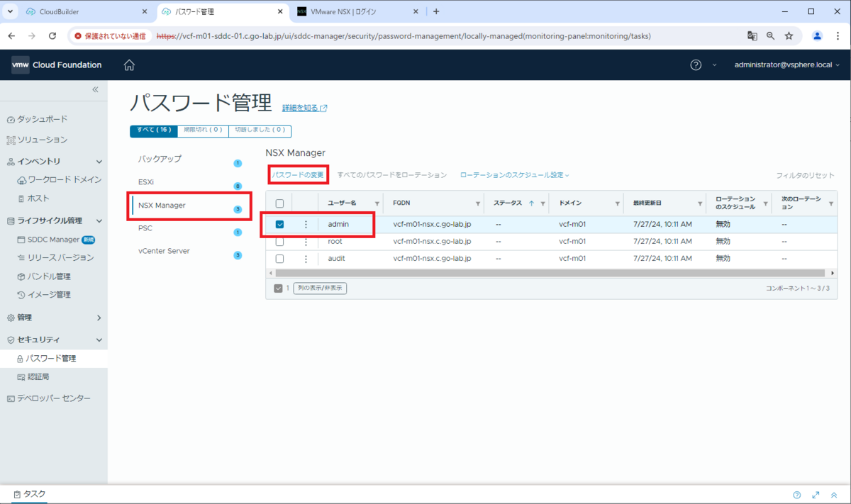Toggle the selected count checkbox in table footer
This screenshot has width=851, height=504.
(x=278, y=289)
